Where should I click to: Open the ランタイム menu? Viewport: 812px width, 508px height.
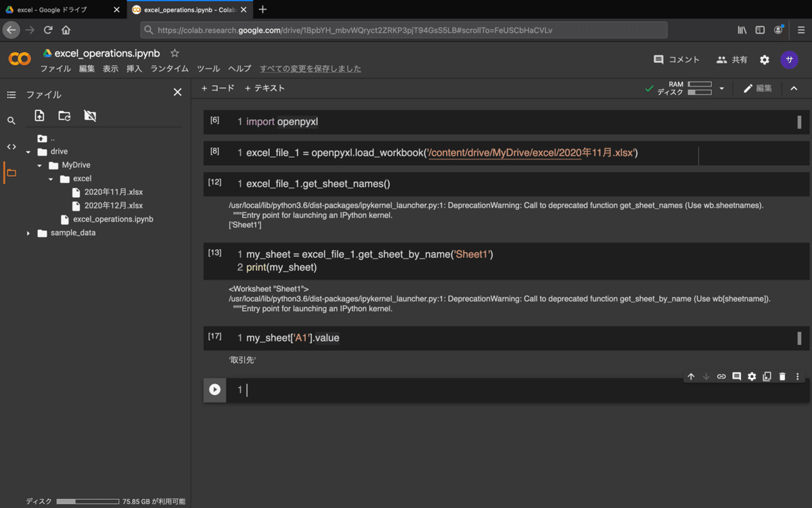point(169,68)
